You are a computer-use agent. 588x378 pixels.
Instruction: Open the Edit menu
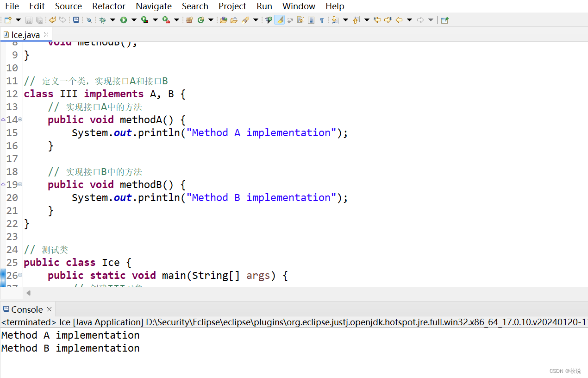(37, 6)
